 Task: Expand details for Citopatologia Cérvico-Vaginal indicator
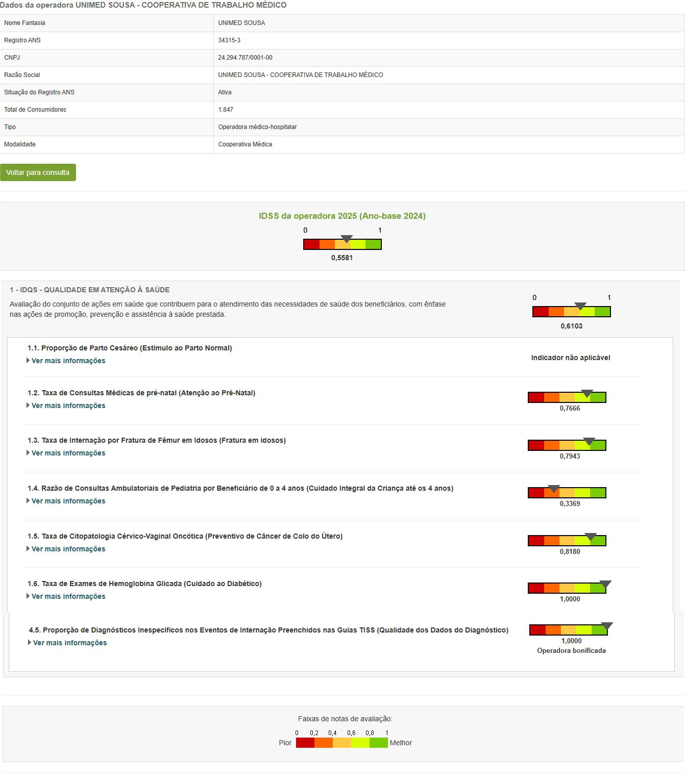point(68,549)
